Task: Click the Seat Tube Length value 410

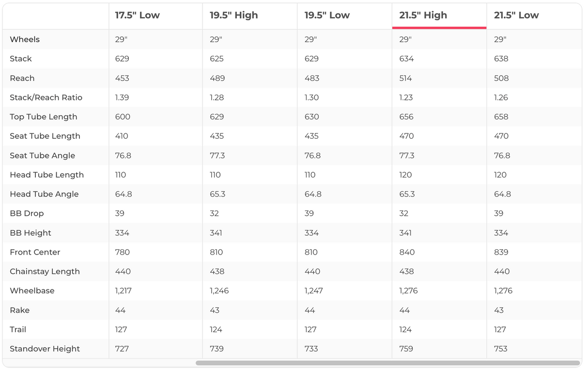Action: (122, 136)
